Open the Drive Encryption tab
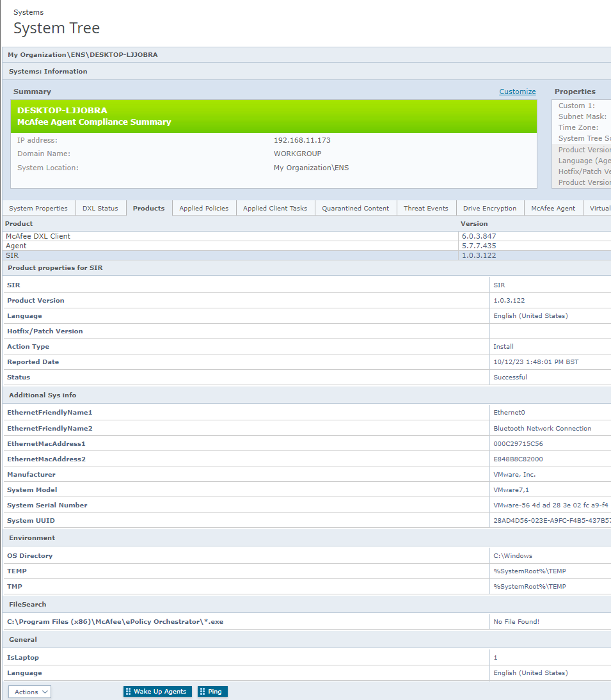611x700 pixels. [x=489, y=209]
